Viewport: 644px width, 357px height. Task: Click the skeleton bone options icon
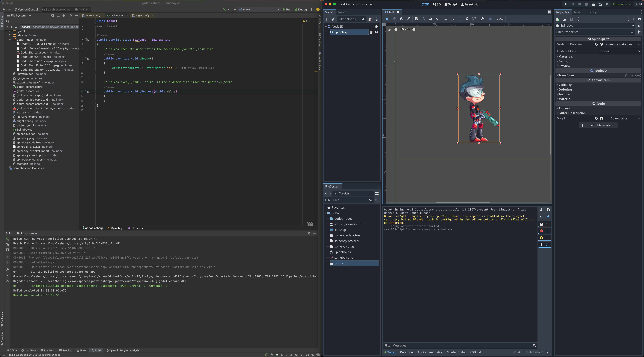point(482,19)
